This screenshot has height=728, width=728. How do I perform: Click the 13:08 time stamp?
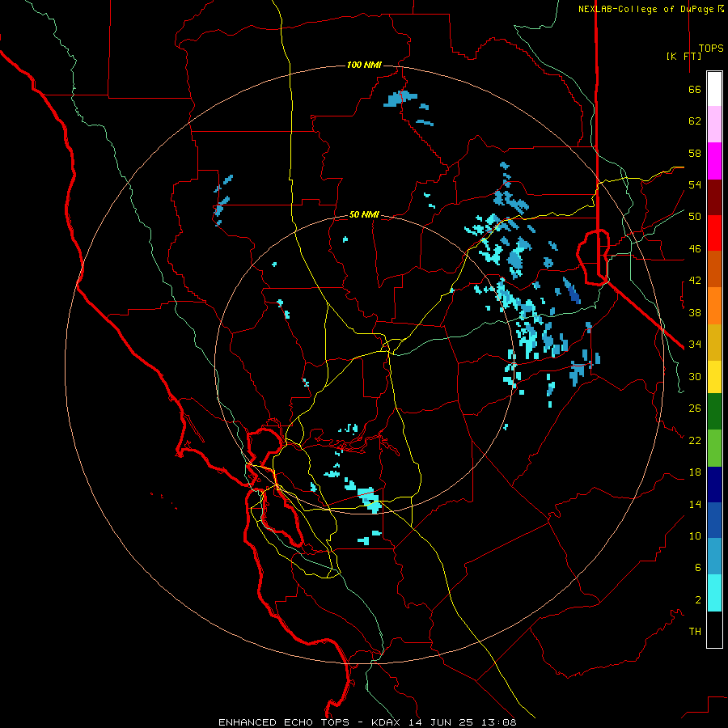pyautogui.click(x=498, y=722)
